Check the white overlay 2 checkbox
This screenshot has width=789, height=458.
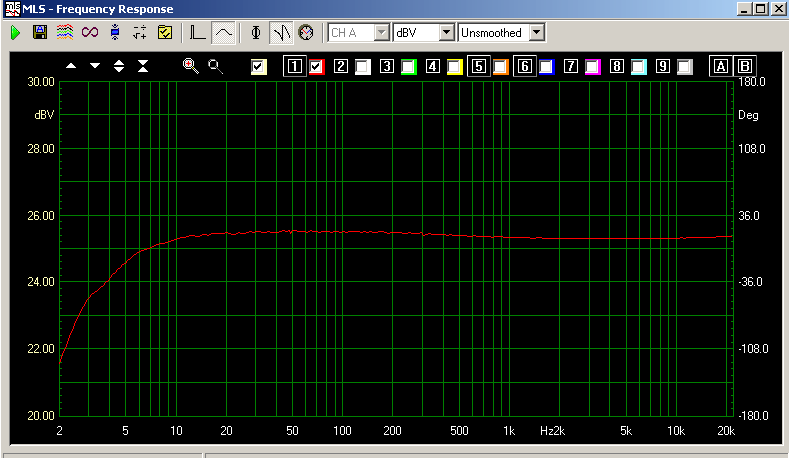point(362,66)
